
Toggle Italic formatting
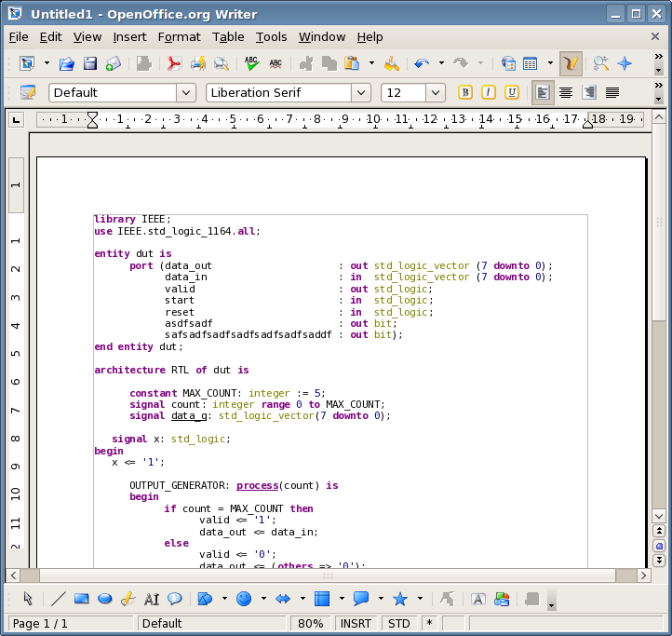coord(488,92)
